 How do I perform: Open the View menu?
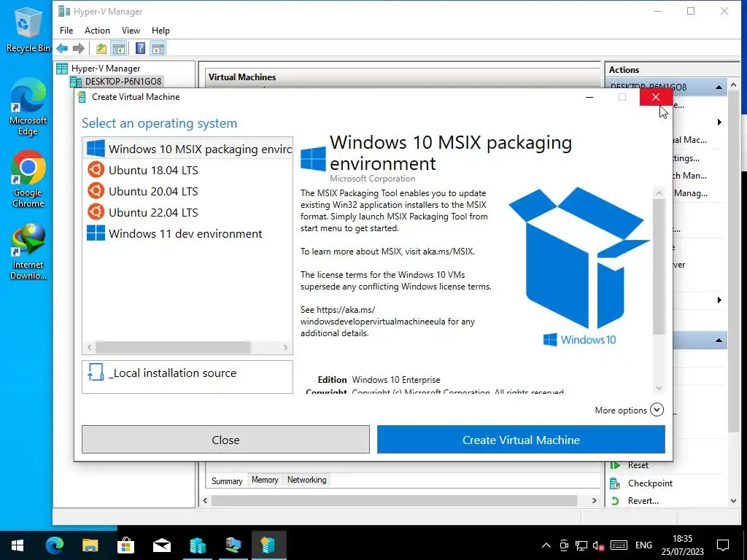click(x=131, y=31)
